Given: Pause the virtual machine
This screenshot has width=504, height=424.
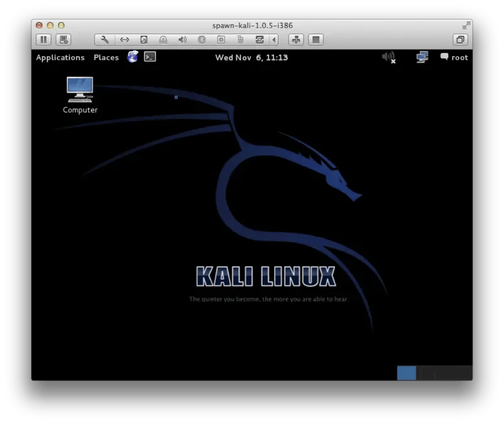Looking at the screenshot, I should pyautogui.click(x=43, y=40).
